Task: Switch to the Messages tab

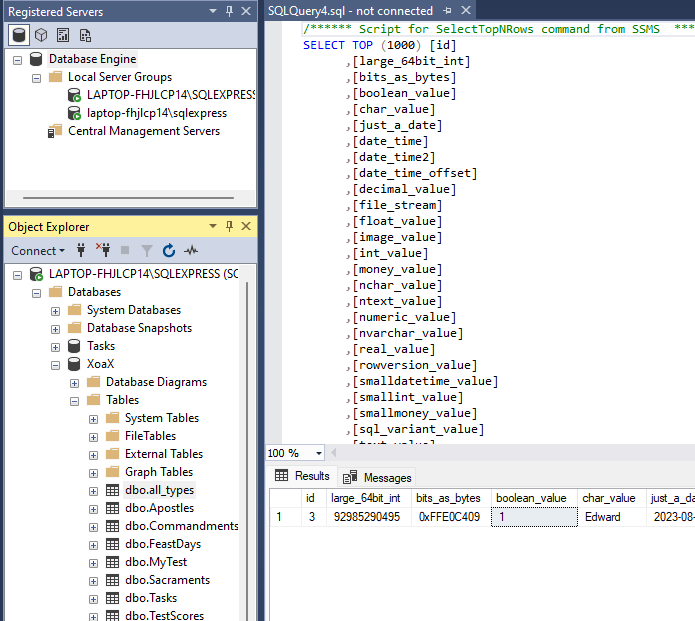Action: (x=377, y=477)
